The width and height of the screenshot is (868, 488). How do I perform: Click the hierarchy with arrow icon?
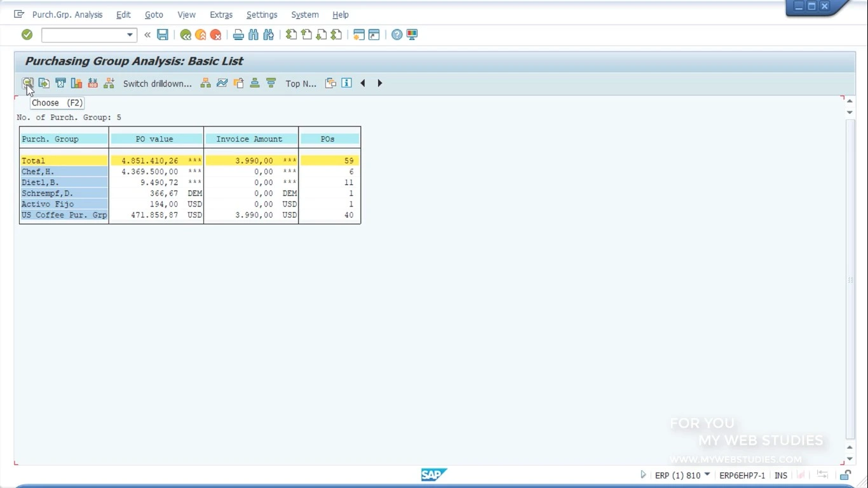pyautogui.click(x=109, y=83)
